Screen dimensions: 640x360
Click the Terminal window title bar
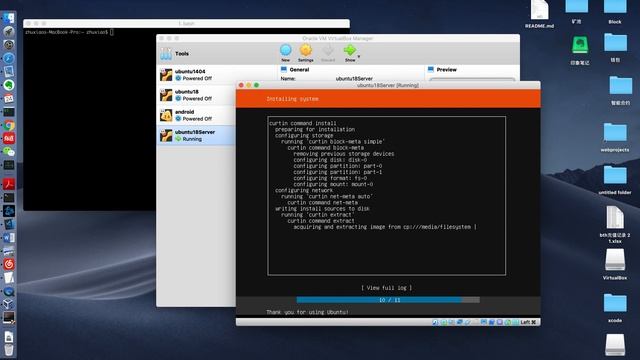pos(187,23)
